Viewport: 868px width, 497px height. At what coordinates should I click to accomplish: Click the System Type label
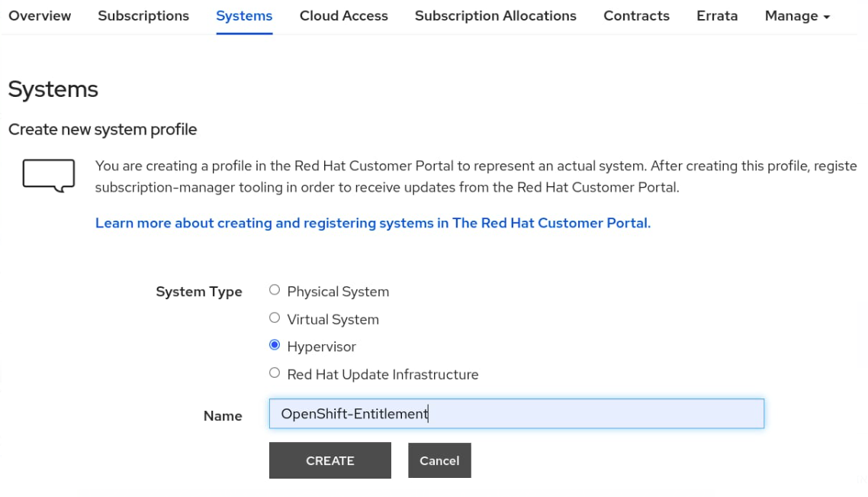pos(198,292)
